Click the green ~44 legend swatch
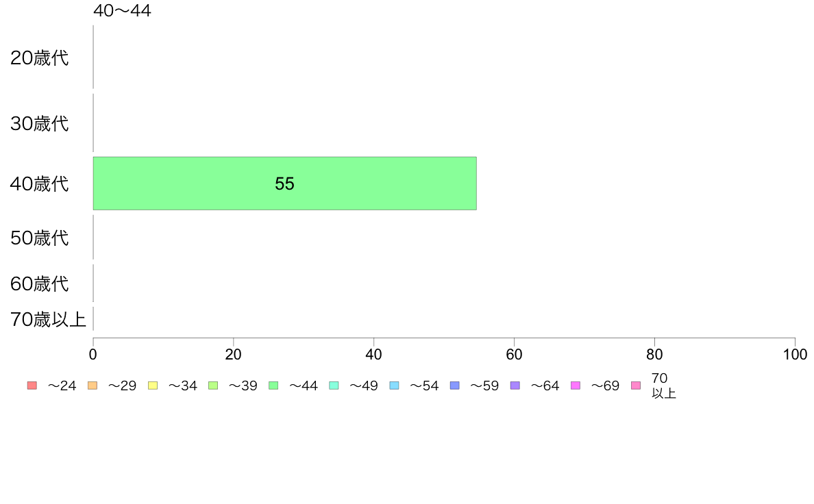814x504 pixels. point(273,385)
